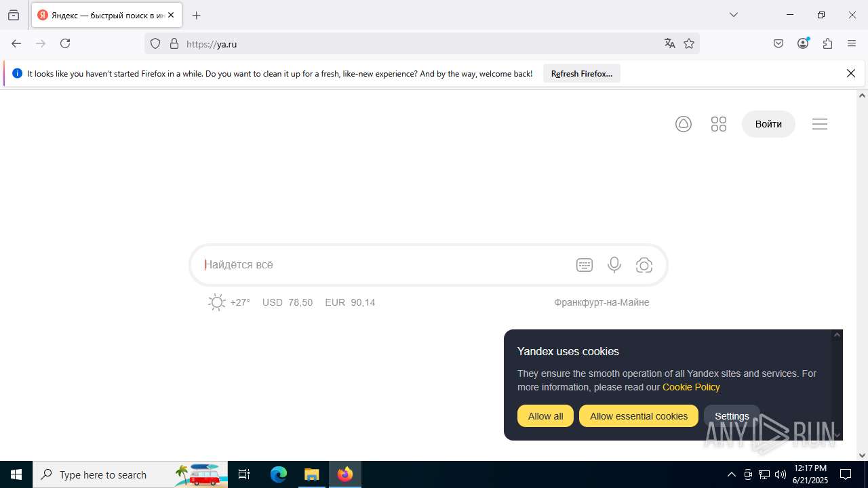Start voice search with microphone icon
868x488 pixels.
pos(614,265)
